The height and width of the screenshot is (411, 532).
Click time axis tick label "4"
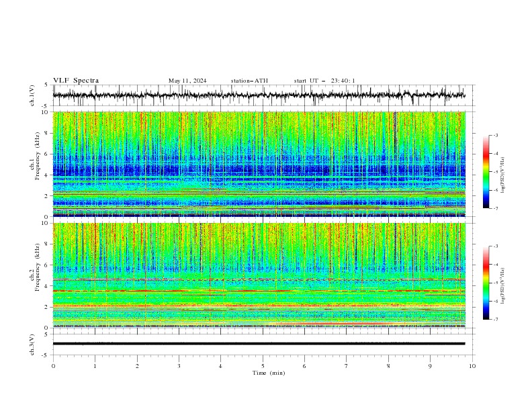click(x=220, y=366)
